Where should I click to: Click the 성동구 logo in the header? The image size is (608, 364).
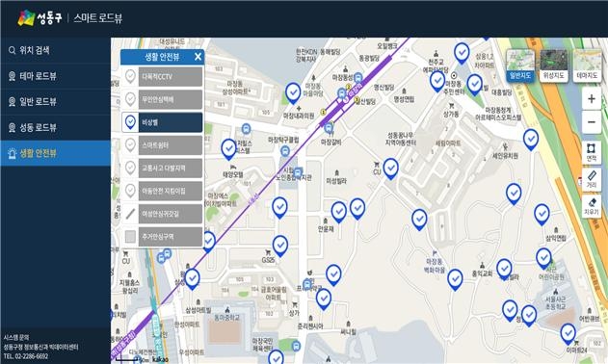[40, 18]
